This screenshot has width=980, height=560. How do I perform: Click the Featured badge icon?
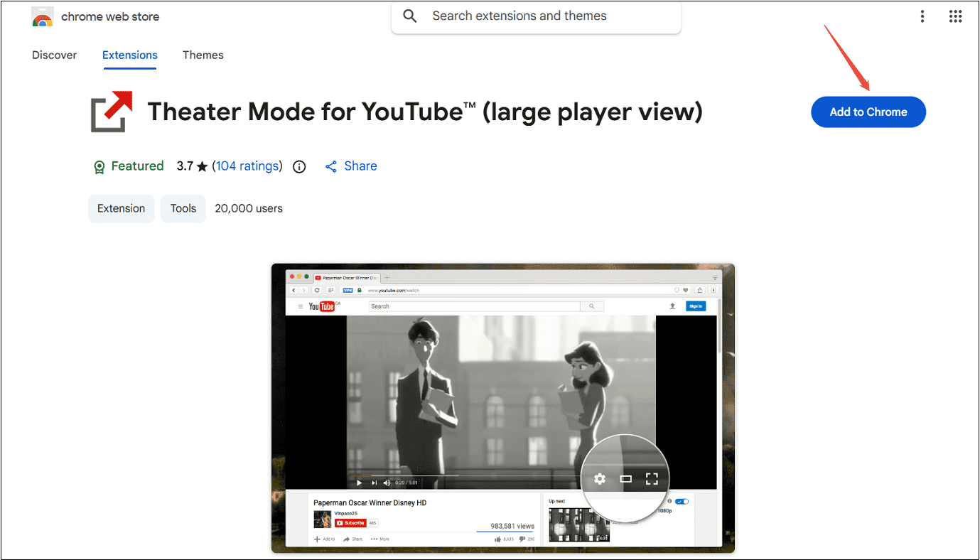pos(99,166)
